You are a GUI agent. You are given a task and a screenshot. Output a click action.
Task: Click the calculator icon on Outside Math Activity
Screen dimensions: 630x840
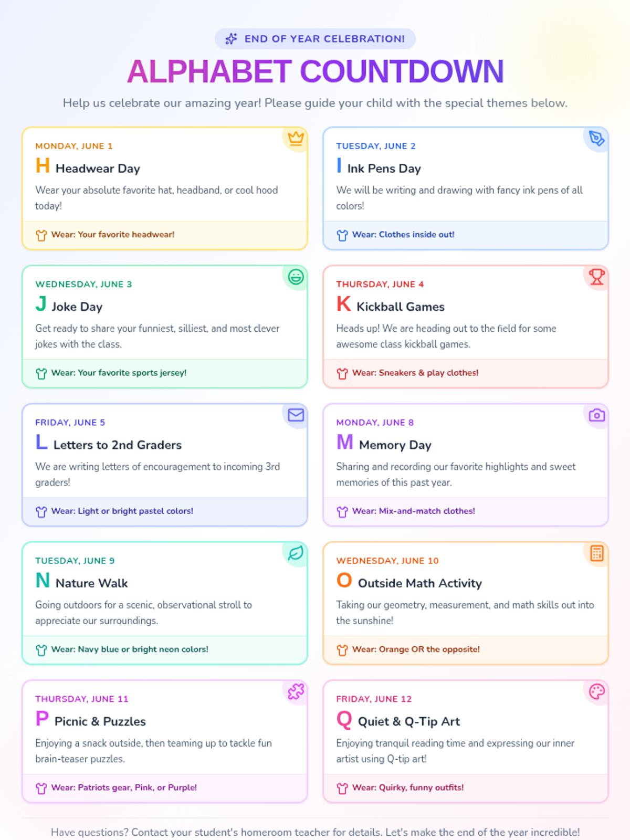pyautogui.click(x=597, y=553)
